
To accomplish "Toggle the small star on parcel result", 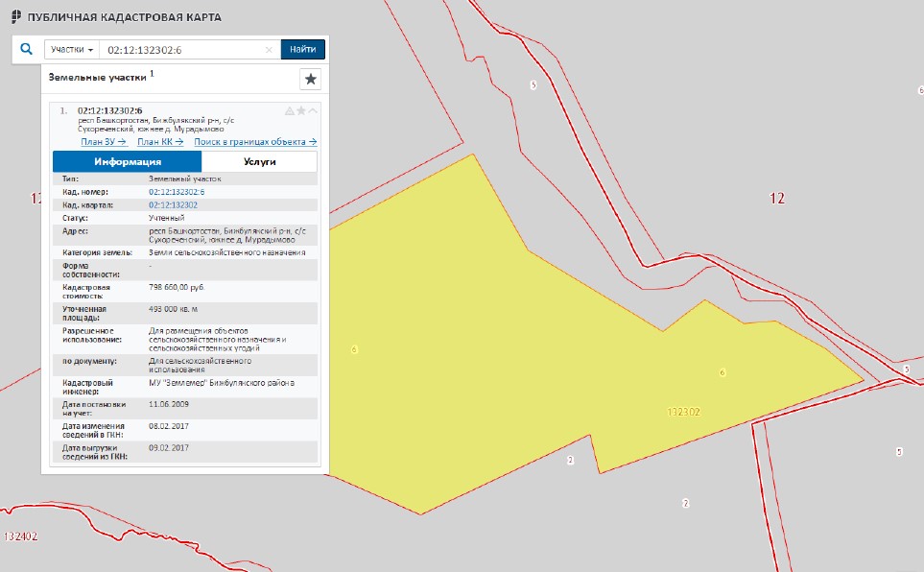I will point(301,111).
